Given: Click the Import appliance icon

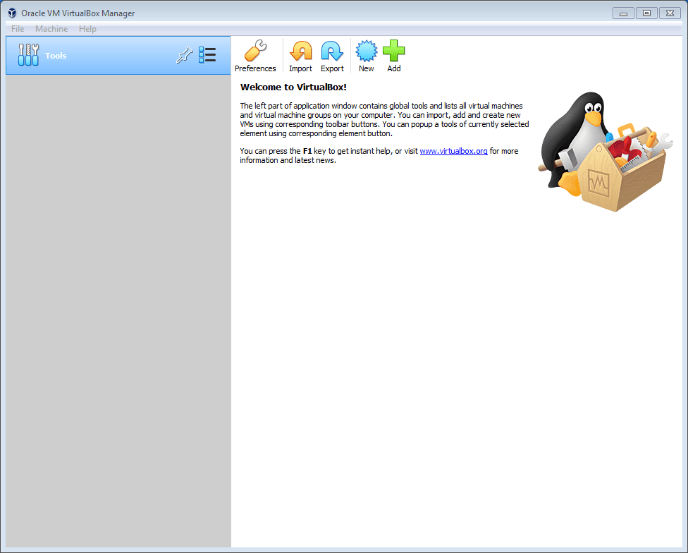Looking at the screenshot, I should pos(301,51).
